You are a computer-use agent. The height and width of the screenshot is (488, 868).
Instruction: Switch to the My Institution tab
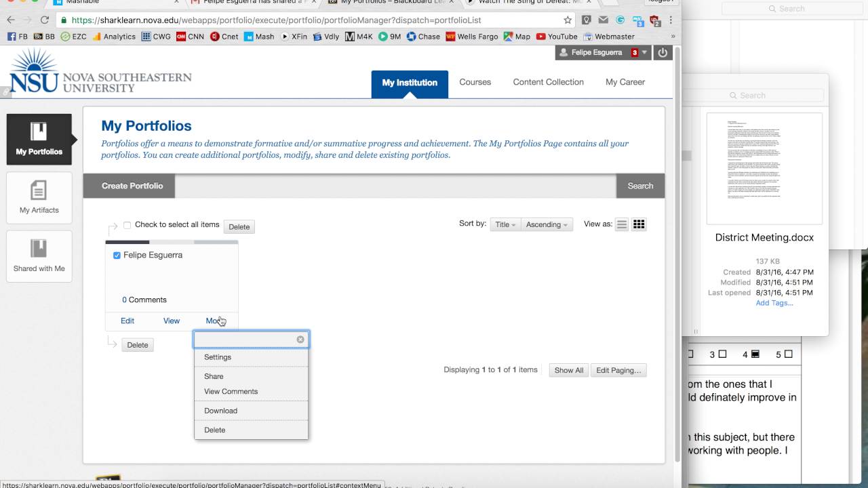coord(410,83)
